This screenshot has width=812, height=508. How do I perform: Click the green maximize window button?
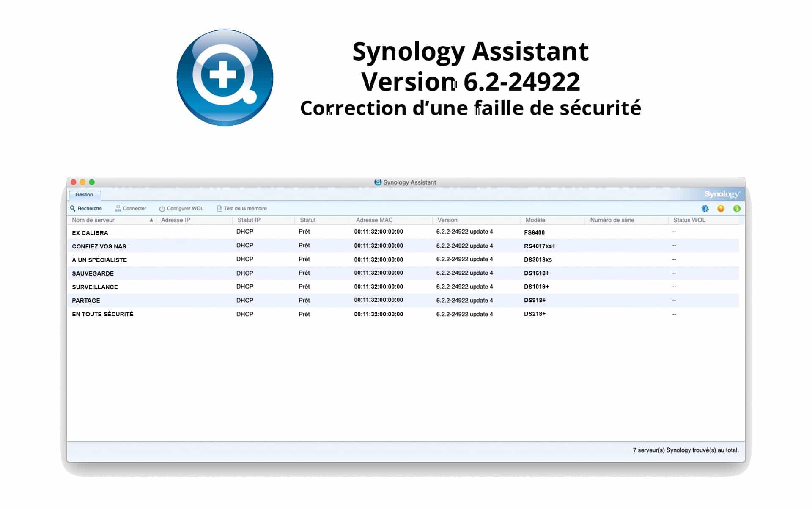tap(92, 182)
